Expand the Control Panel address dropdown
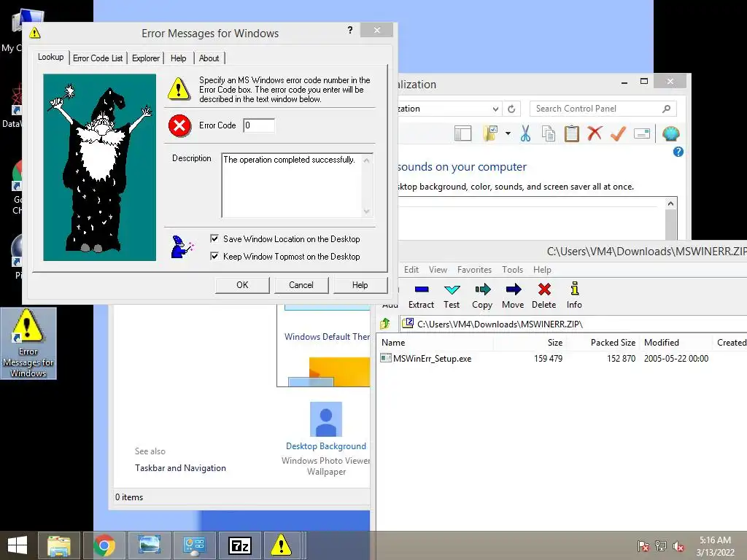This screenshot has height=560, width=747. (x=495, y=109)
